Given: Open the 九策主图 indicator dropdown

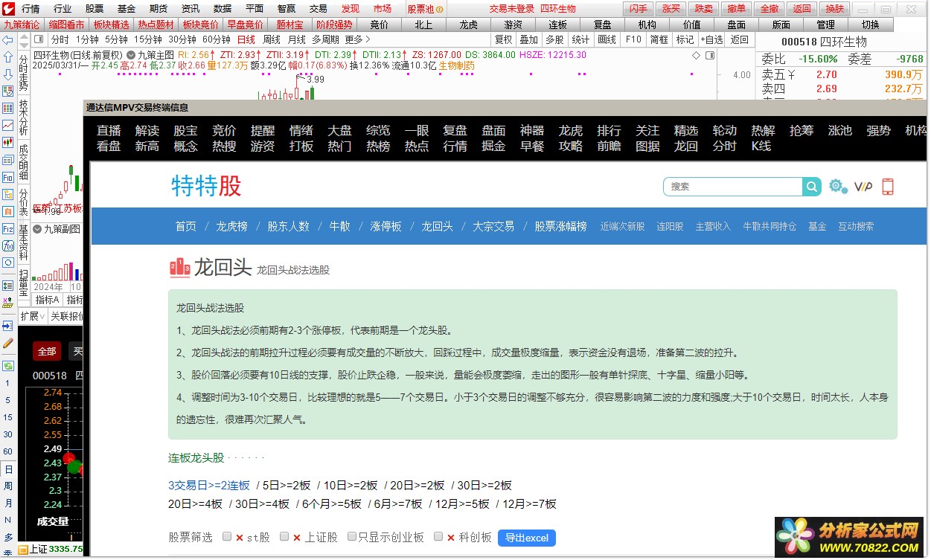Looking at the screenshot, I should point(131,55).
